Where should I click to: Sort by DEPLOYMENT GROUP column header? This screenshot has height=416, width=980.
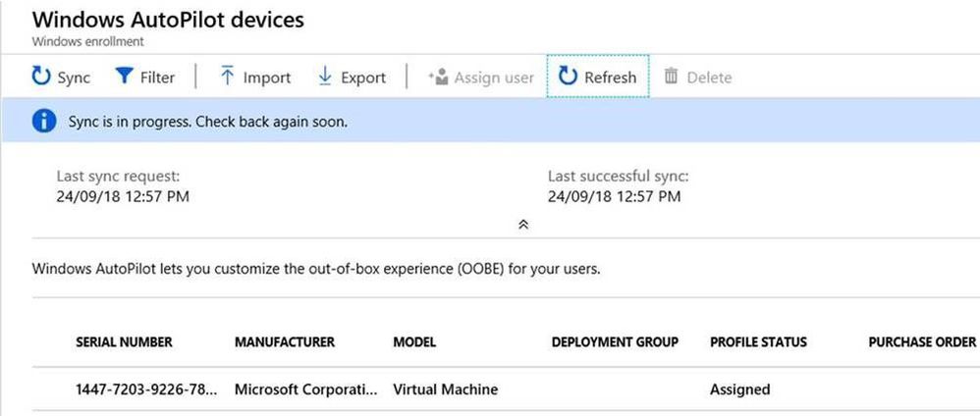(x=615, y=341)
